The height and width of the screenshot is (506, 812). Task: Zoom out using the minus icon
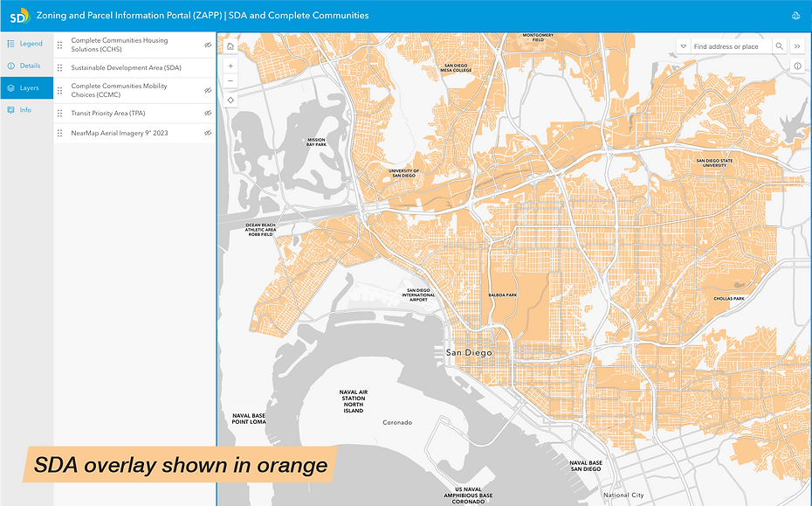point(230,80)
